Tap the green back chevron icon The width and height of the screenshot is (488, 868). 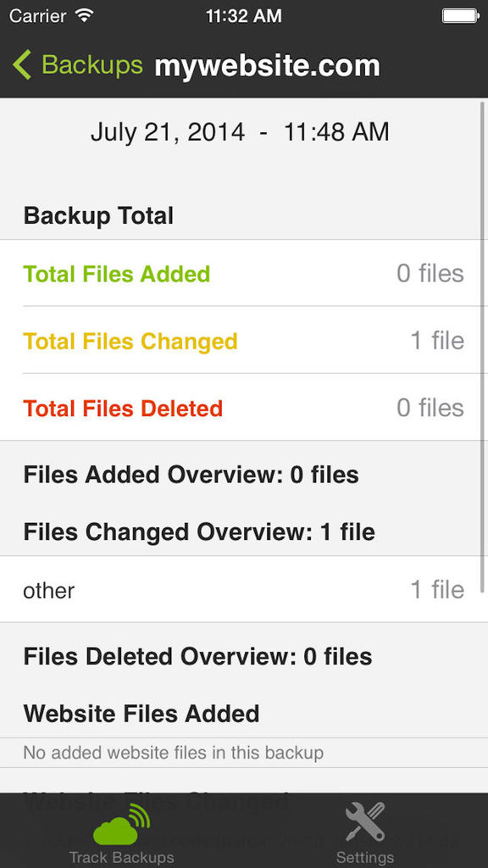tap(21, 64)
